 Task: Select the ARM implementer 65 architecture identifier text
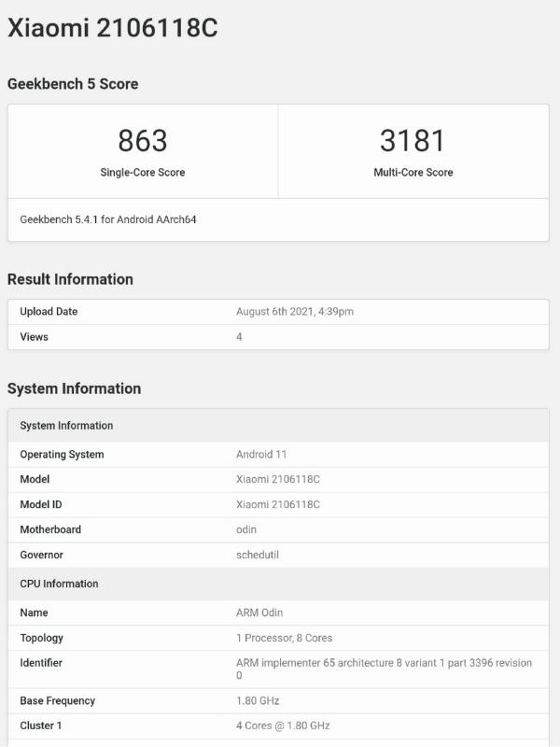coord(384,669)
